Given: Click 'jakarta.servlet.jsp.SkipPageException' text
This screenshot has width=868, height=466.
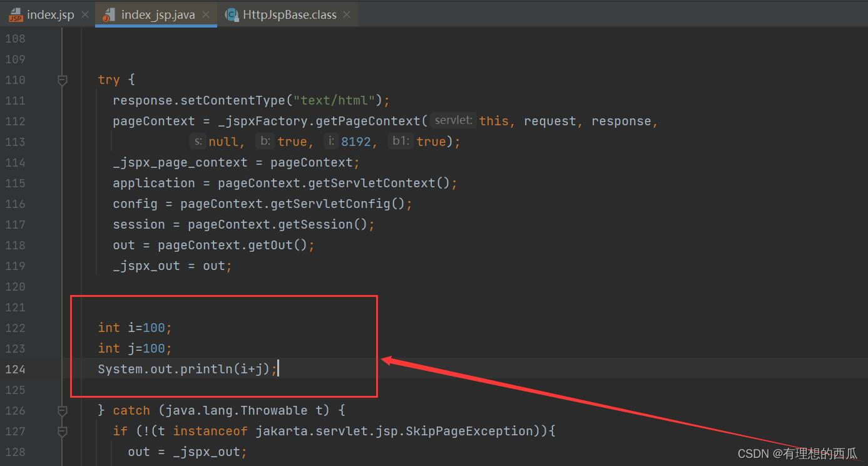Looking at the screenshot, I should coord(394,431).
